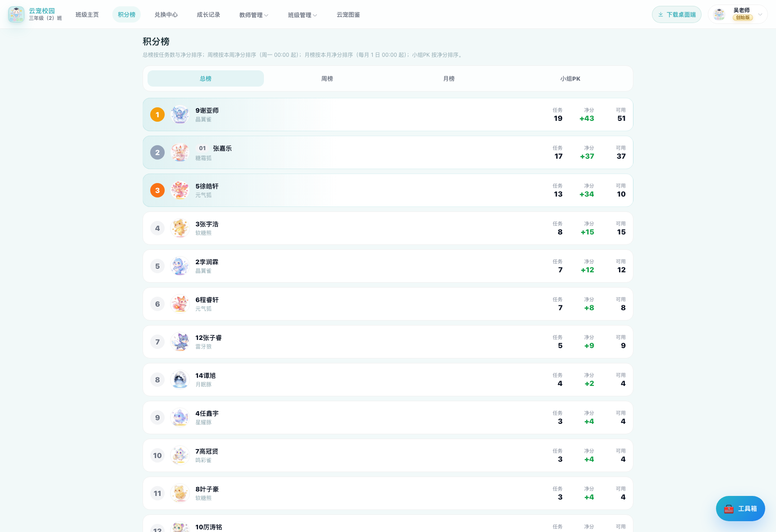
Task: Click the 积分榜 page heading
Action: pyautogui.click(x=156, y=41)
